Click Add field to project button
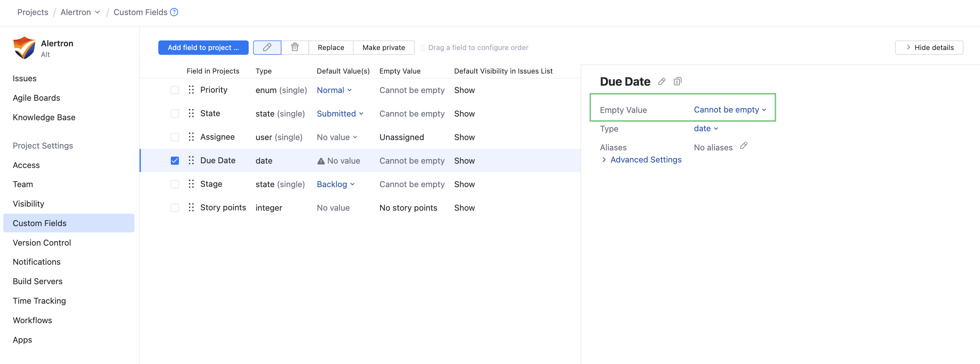 [x=203, y=47]
